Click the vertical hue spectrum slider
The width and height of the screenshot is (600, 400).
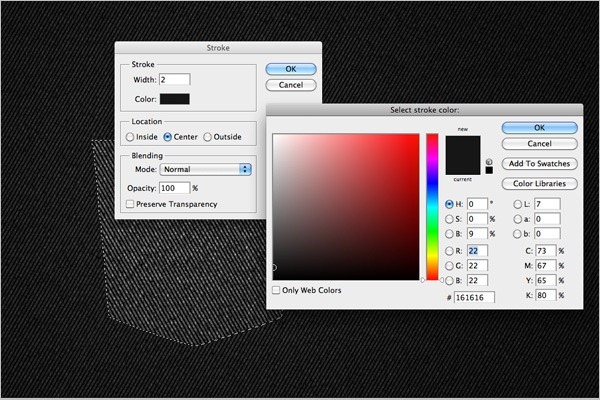click(432, 207)
